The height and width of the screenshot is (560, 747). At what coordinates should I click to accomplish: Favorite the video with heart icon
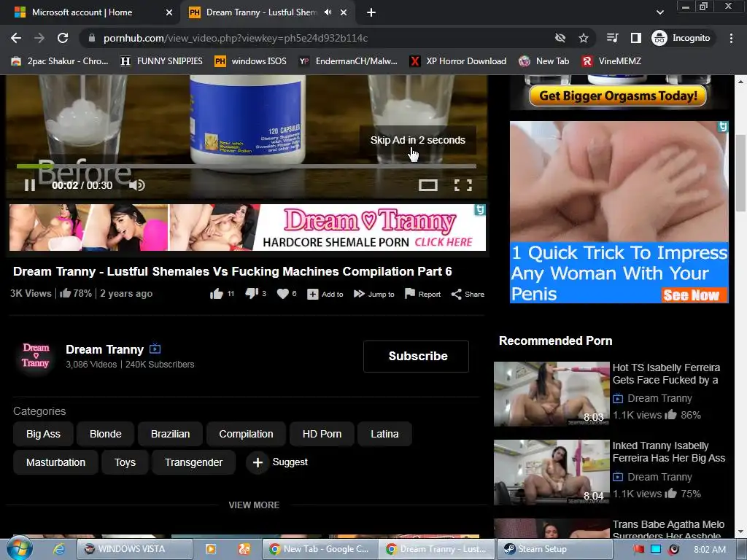(x=283, y=294)
